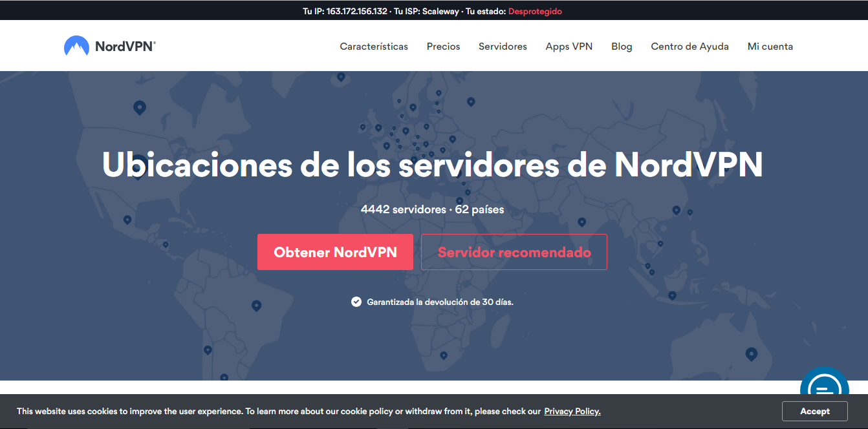Open Centro de Ayuda

(x=689, y=47)
